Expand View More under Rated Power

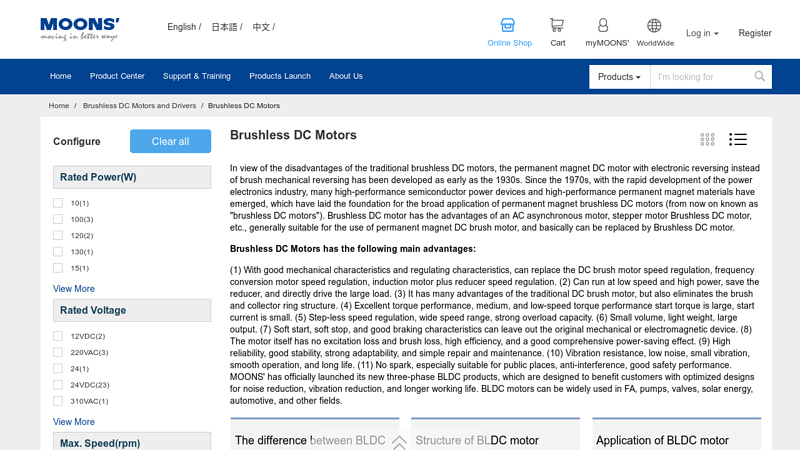pyautogui.click(x=74, y=289)
